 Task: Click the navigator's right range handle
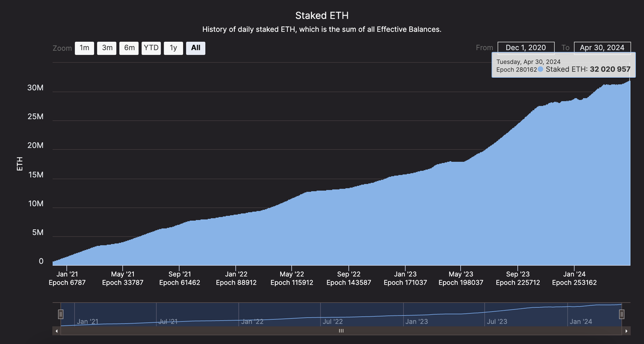tap(622, 314)
